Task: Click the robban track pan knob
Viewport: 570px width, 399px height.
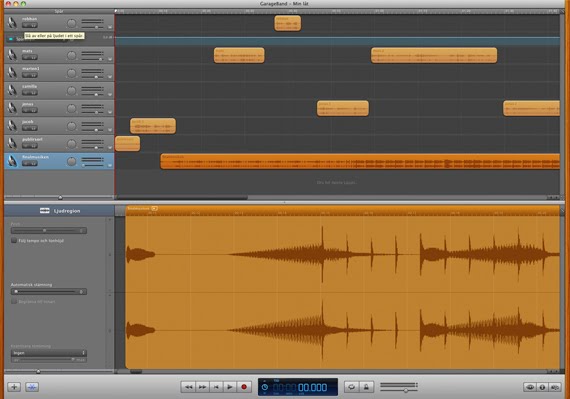Action: 72,23
